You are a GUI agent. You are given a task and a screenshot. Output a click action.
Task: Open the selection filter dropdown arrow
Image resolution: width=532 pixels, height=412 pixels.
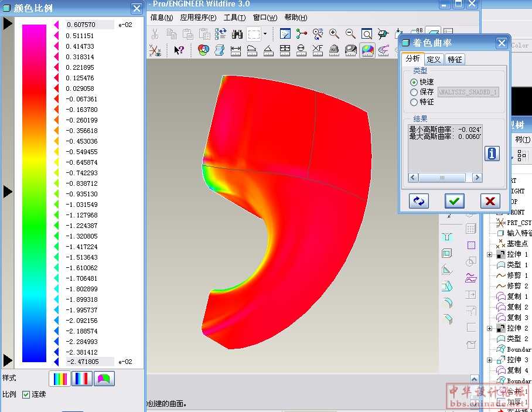(x=265, y=34)
